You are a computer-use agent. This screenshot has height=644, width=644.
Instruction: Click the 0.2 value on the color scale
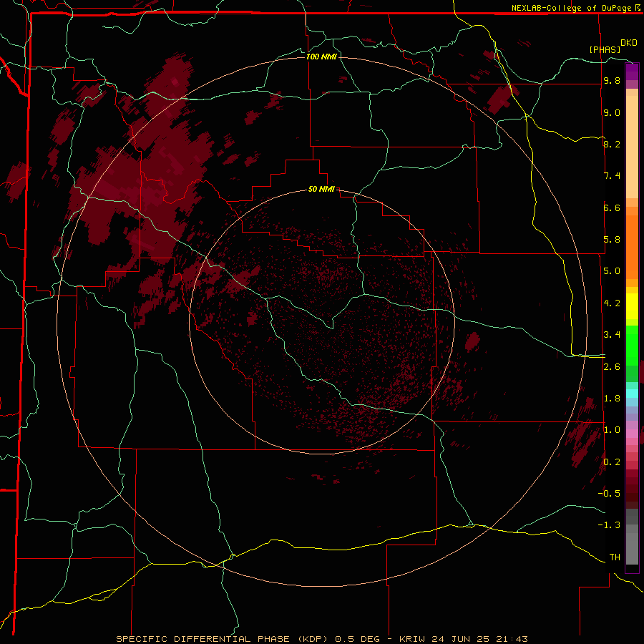tap(612, 462)
